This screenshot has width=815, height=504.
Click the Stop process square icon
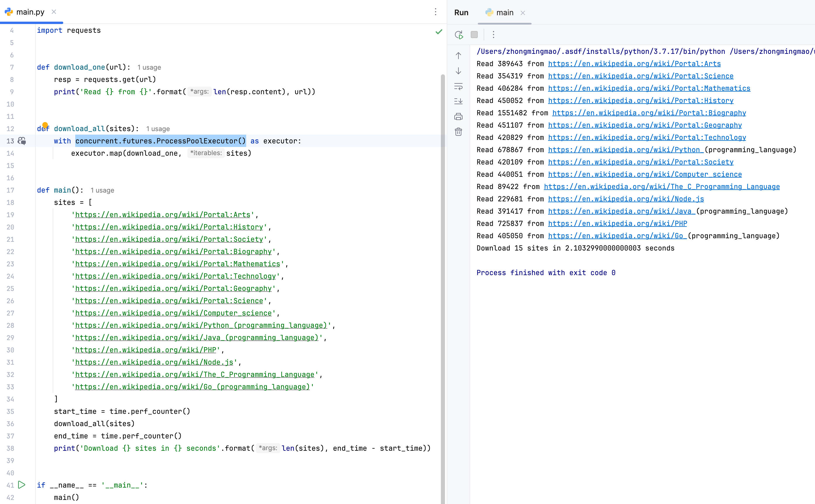(474, 35)
